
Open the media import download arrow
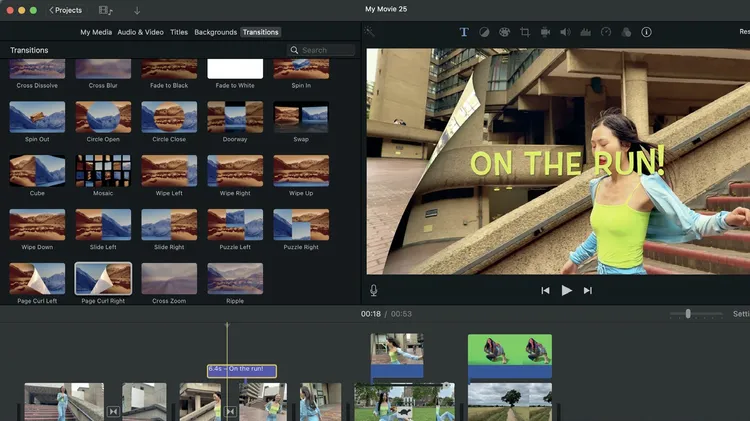tap(137, 10)
